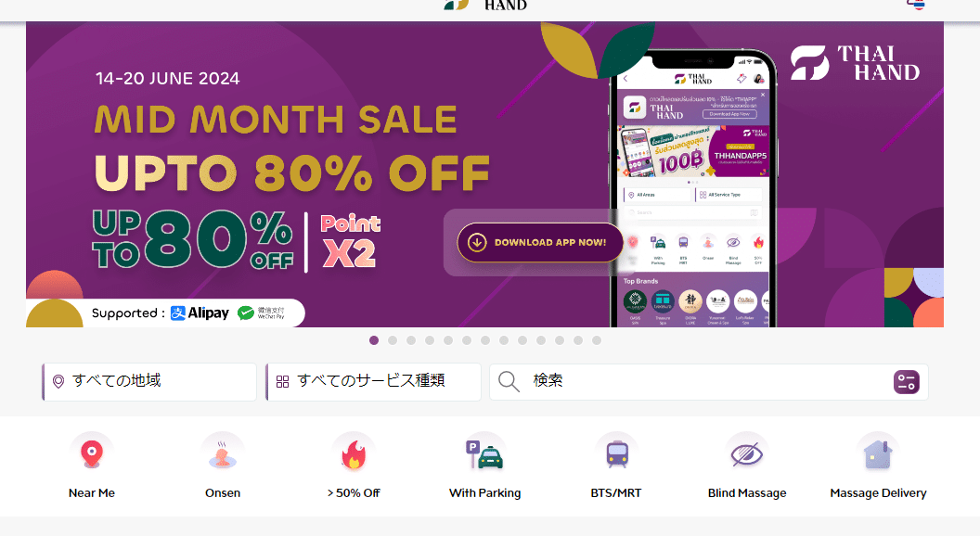Open the Near Me category icon
This screenshot has height=536, width=980.
click(x=92, y=453)
